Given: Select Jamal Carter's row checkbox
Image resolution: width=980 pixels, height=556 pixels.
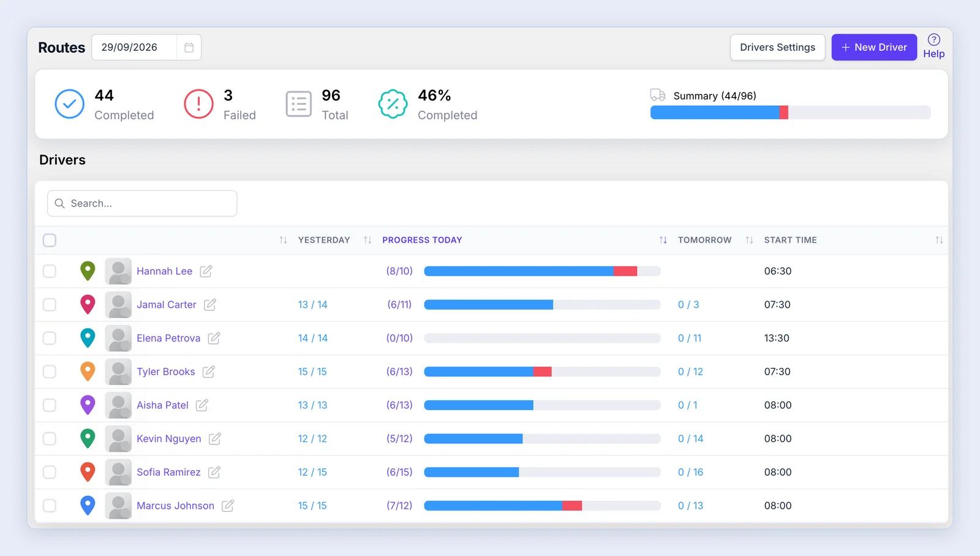Looking at the screenshot, I should click(x=50, y=305).
